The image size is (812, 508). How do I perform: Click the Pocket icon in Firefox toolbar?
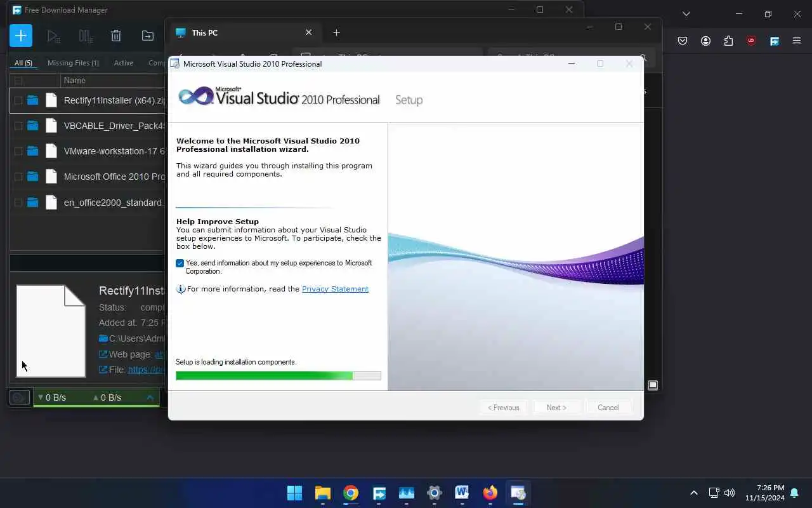[683, 41]
